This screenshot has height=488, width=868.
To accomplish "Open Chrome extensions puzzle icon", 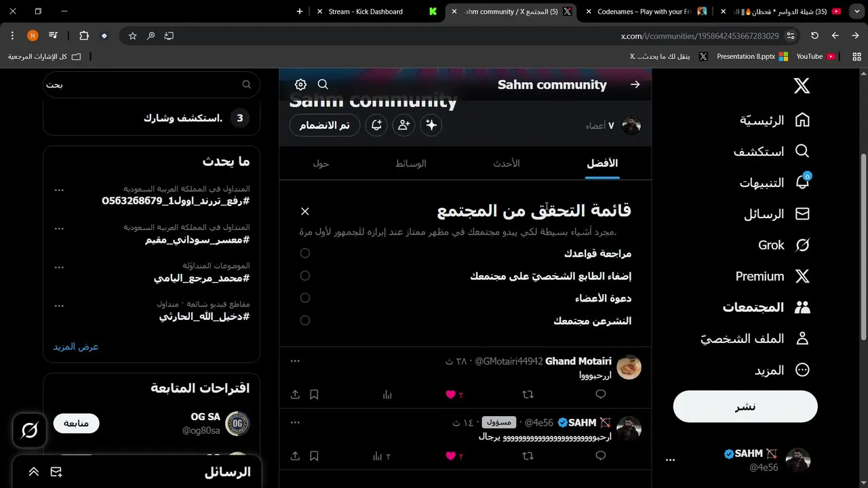I will click(x=84, y=35).
